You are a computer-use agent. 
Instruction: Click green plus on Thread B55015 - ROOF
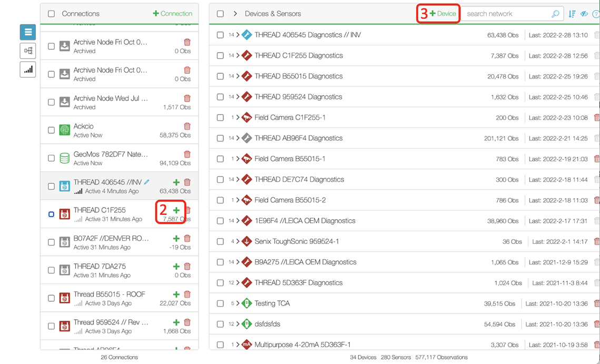click(176, 294)
